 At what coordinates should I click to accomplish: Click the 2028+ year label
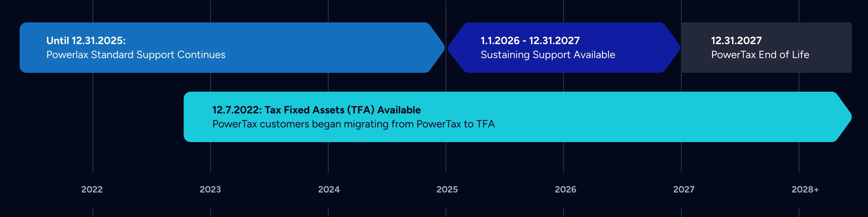tap(805, 189)
